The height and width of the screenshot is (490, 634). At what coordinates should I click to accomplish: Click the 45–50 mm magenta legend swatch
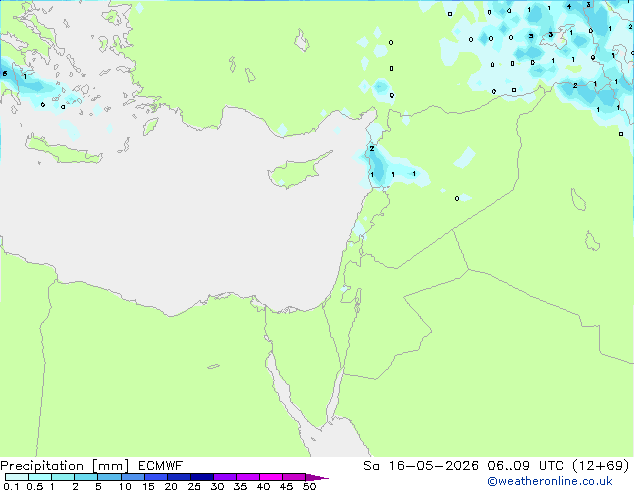coord(294,477)
